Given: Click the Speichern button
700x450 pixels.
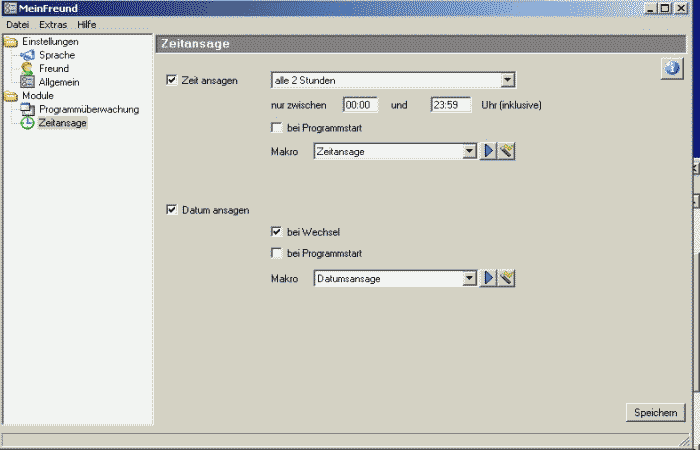Looking at the screenshot, I should [x=656, y=412].
